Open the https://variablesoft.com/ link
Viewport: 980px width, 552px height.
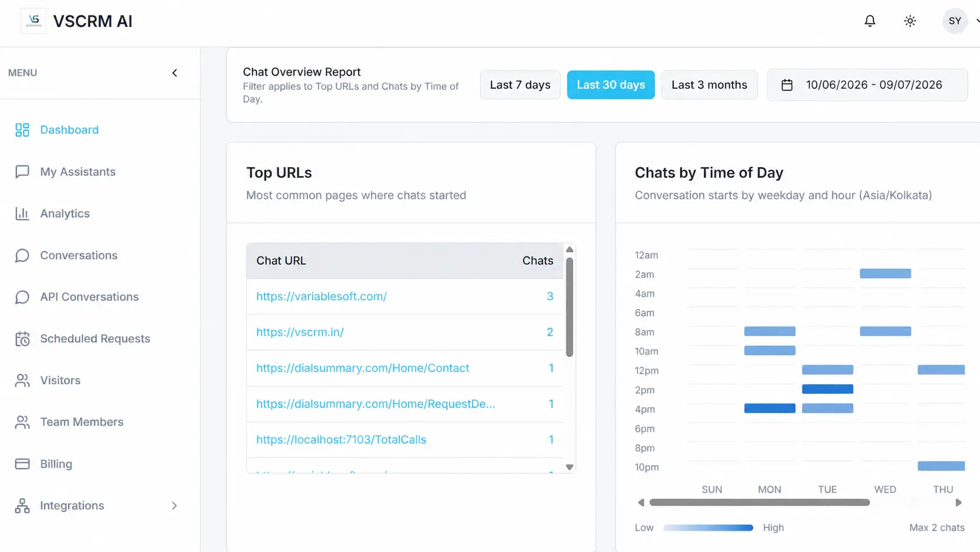point(321,296)
